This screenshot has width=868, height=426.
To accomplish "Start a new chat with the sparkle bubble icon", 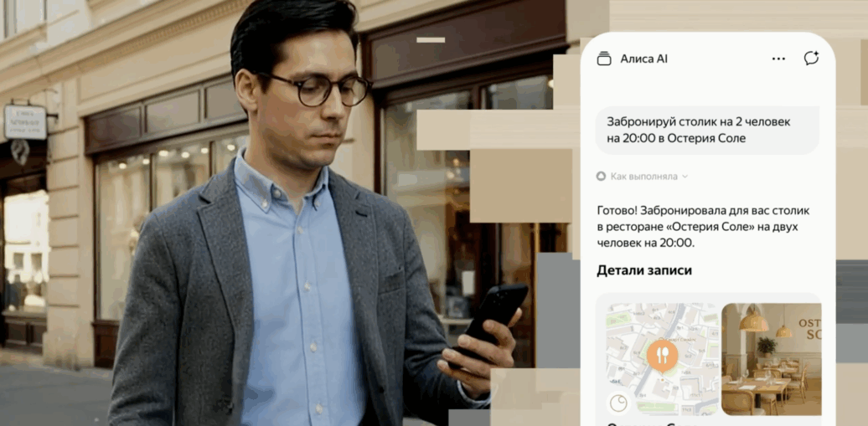I will tap(810, 59).
